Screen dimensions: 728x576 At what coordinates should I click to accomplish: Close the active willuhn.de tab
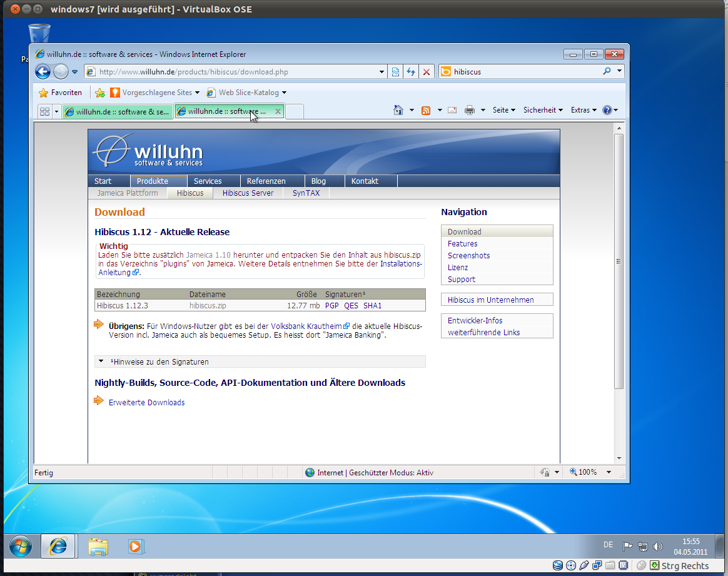click(x=278, y=111)
